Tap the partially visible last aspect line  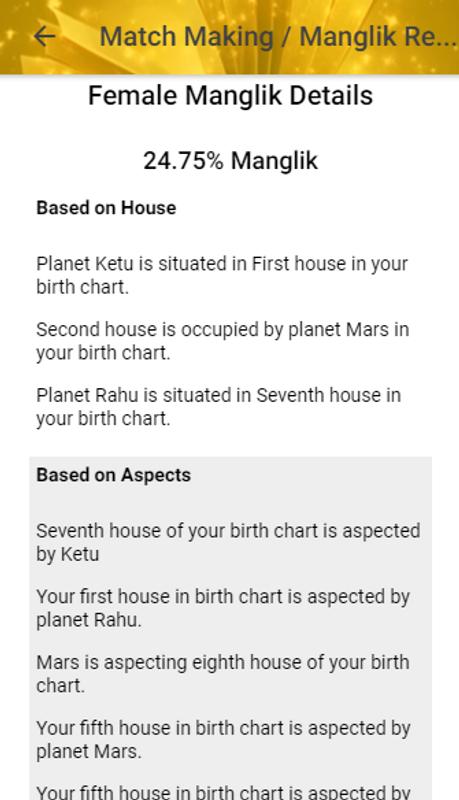223,791
